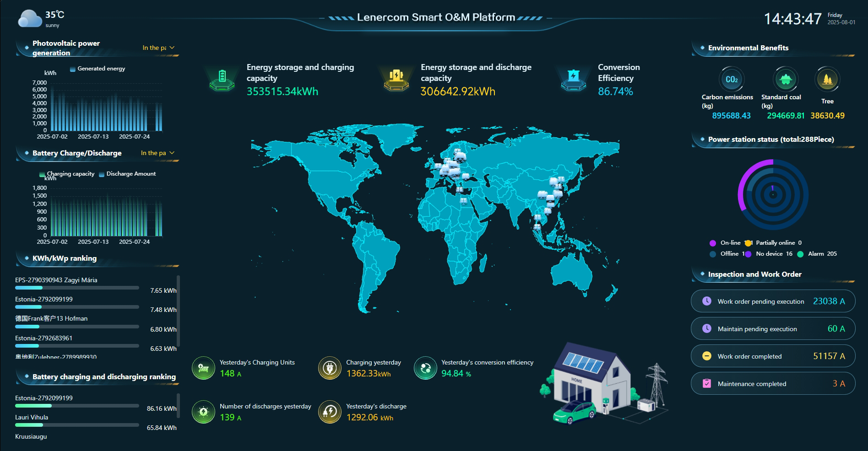Toggle the Discharge Amount legend series

click(127, 174)
